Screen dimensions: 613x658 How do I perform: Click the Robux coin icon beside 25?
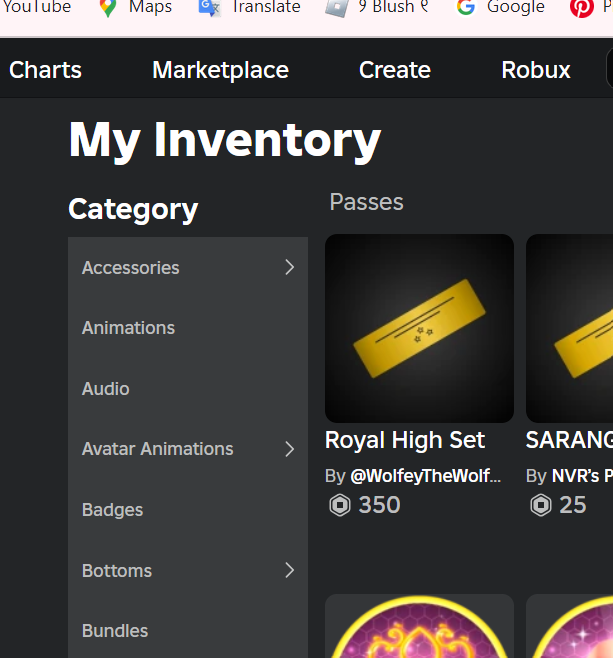coord(540,505)
